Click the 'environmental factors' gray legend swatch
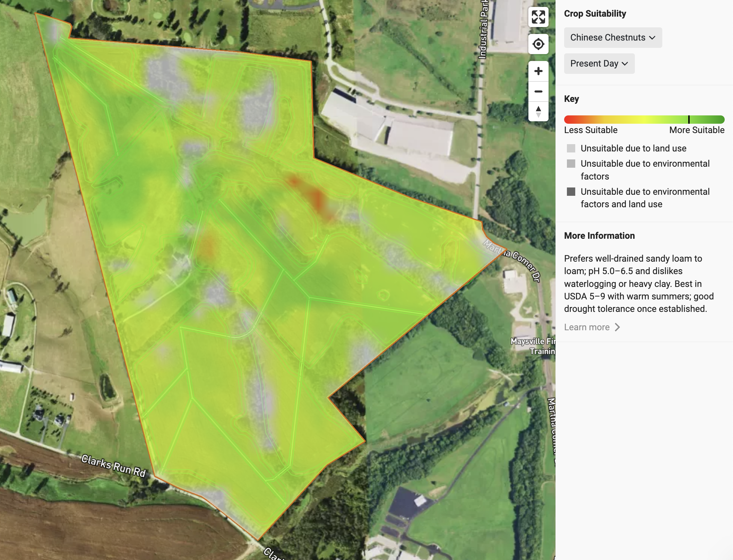 571,164
